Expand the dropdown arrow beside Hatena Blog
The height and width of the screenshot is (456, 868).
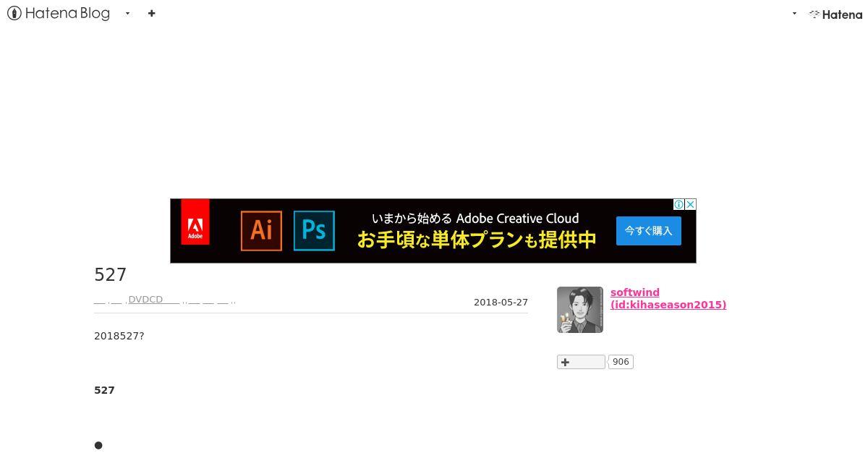pos(127,13)
